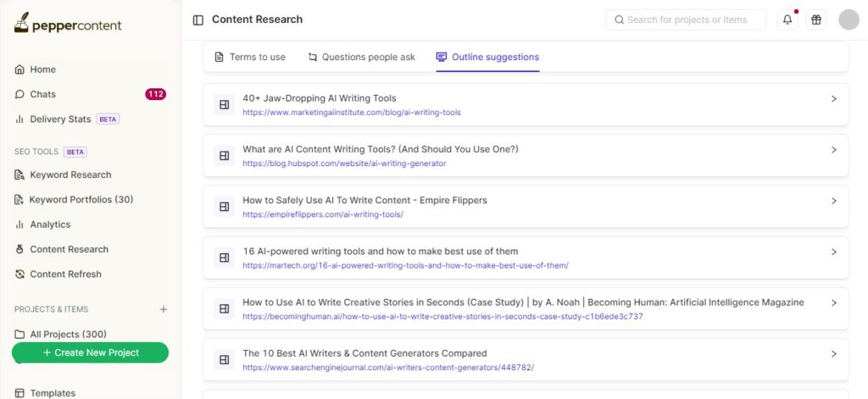868x399 pixels.
Task: Expand the 16 AI-powered writing tools outline
Action: click(833, 252)
